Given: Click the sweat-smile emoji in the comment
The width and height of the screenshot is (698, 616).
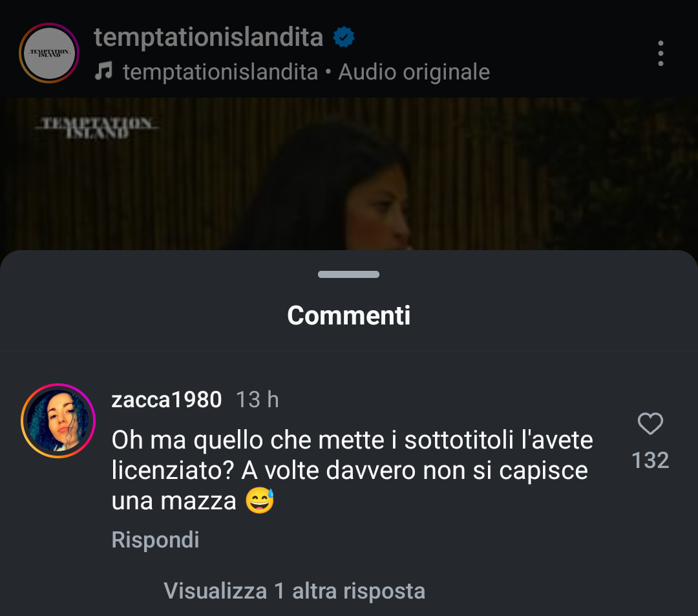Looking at the screenshot, I should tap(260, 501).
